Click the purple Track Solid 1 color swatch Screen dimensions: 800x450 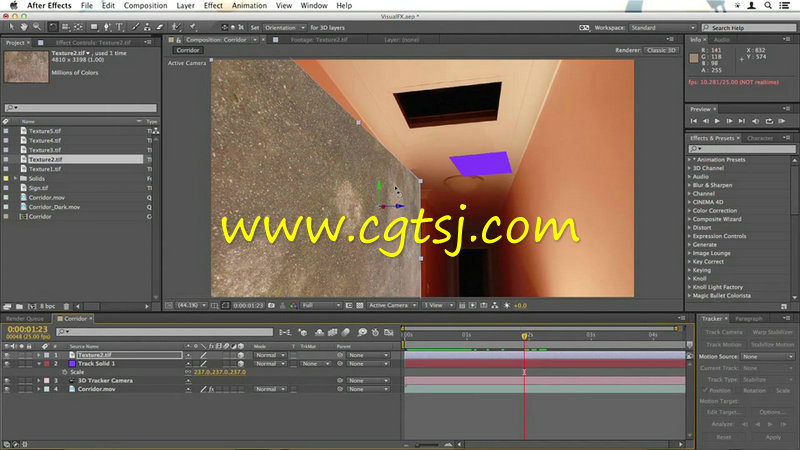[x=72, y=364]
